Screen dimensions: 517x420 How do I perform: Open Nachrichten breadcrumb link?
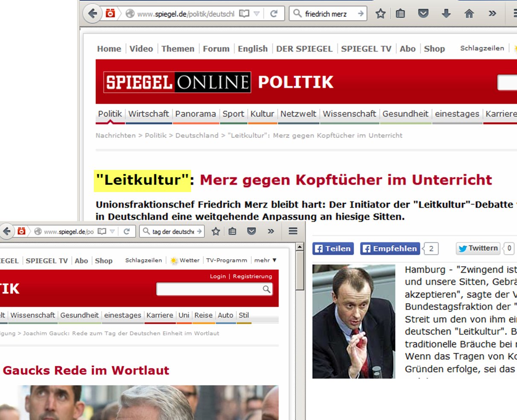pyautogui.click(x=116, y=135)
